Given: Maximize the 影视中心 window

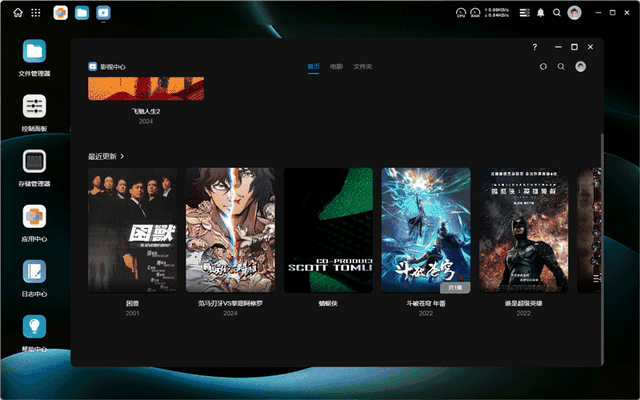Looking at the screenshot, I should [x=574, y=47].
